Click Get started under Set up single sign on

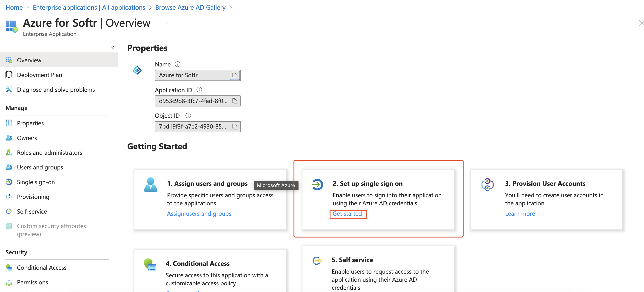tap(348, 214)
